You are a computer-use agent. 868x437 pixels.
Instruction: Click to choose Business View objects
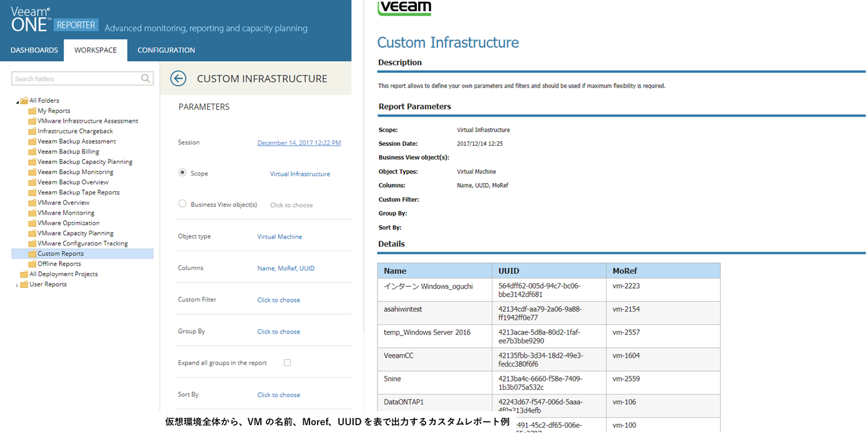coord(291,205)
